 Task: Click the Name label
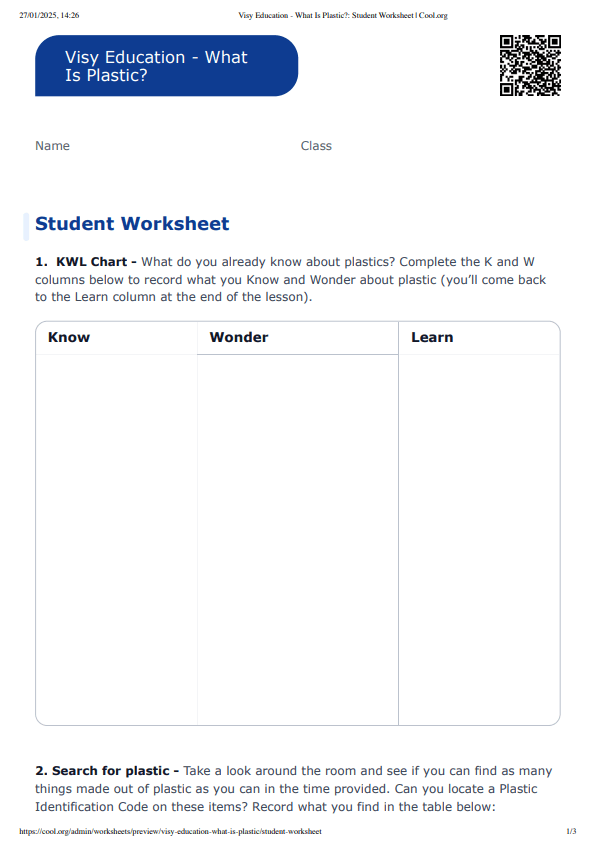click(53, 146)
